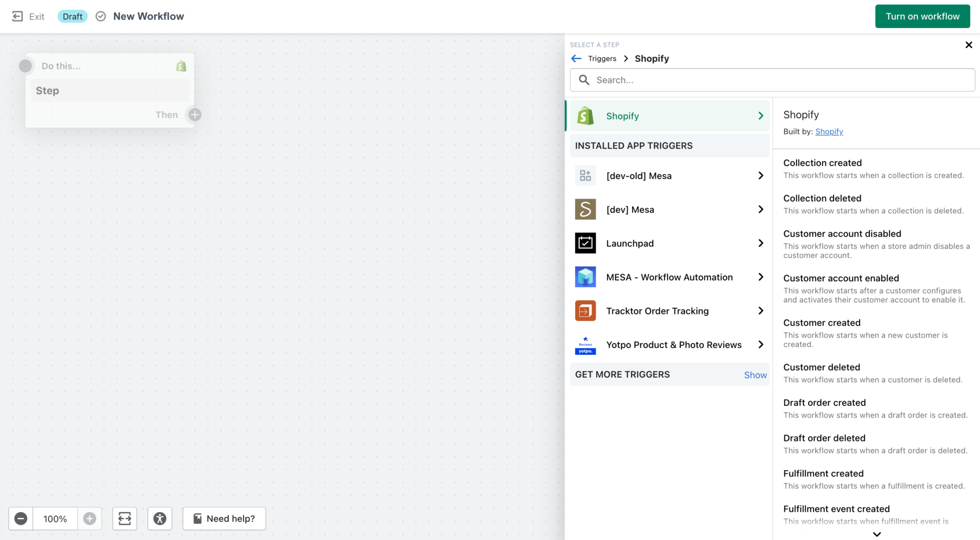Click the back arrow in Select a Step panel
This screenshot has height=540, width=980.
[x=576, y=58]
